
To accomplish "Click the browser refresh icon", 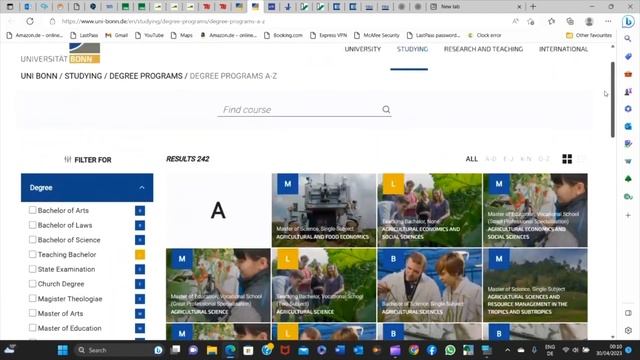I will click(x=30, y=21).
